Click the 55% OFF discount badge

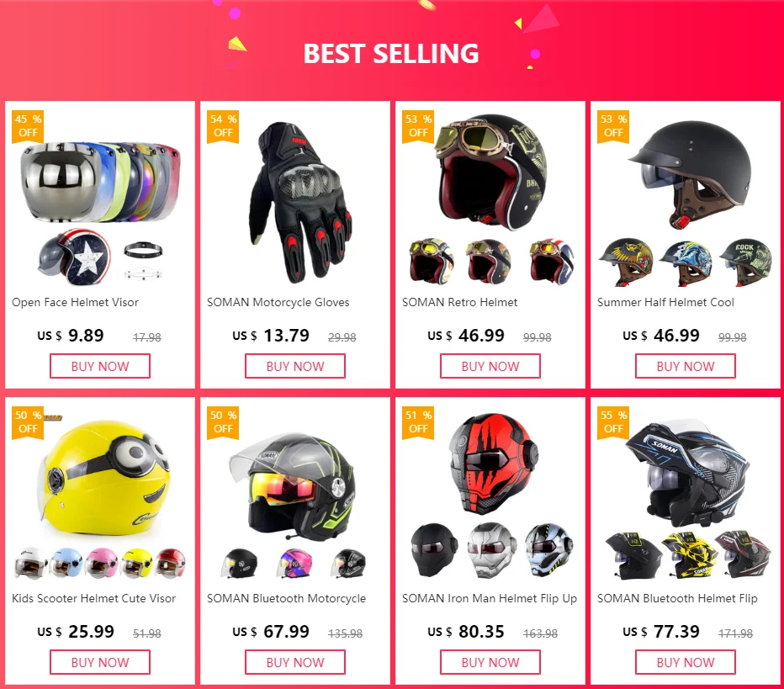click(x=613, y=422)
